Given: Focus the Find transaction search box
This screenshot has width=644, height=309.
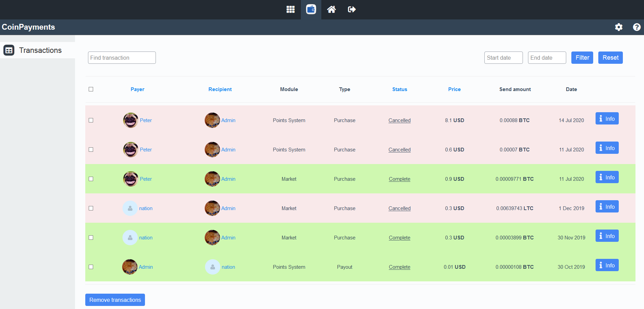Looking at the screenshot, I should [x=122, y=58].
